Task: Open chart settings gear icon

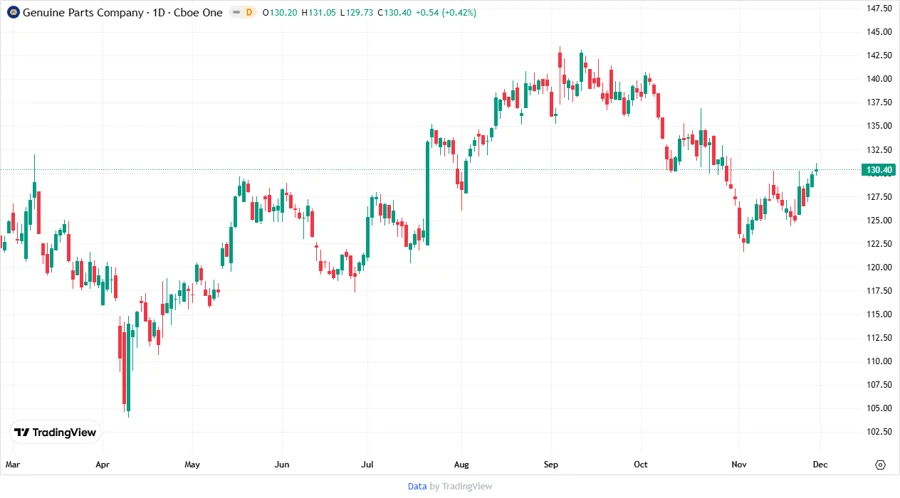Action: click(x=880, y=465)
